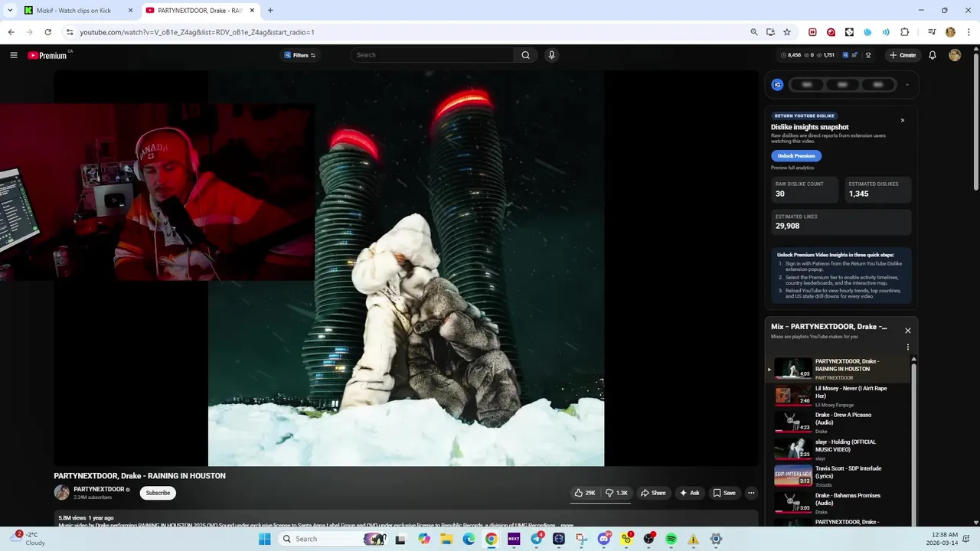This screenshot has height=551, width=980.
Task: Open YouTube account avatar menu
Action: 955,55
